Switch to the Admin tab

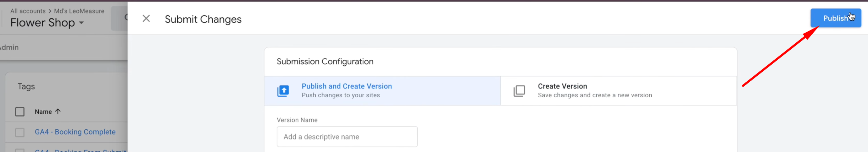[9, 47]
